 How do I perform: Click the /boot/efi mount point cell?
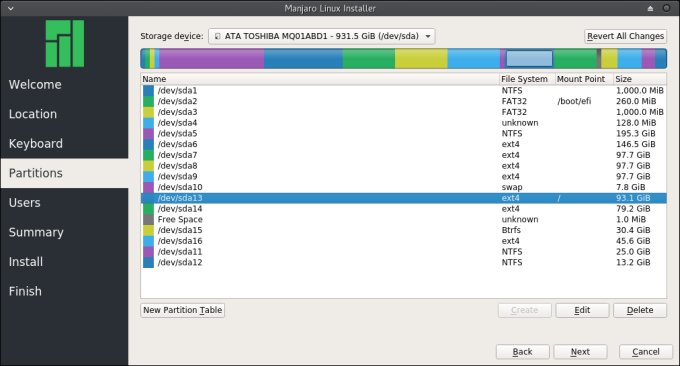click(574, 101)
